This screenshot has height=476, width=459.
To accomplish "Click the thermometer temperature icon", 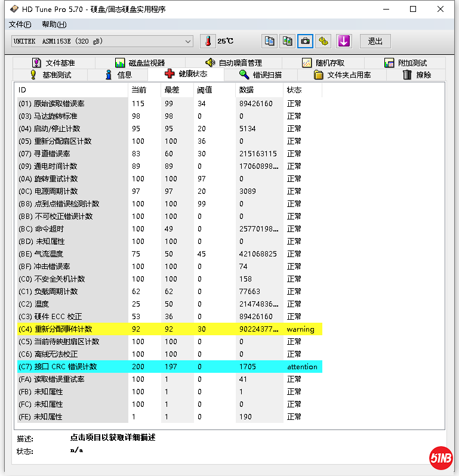I will click(208, 41).
